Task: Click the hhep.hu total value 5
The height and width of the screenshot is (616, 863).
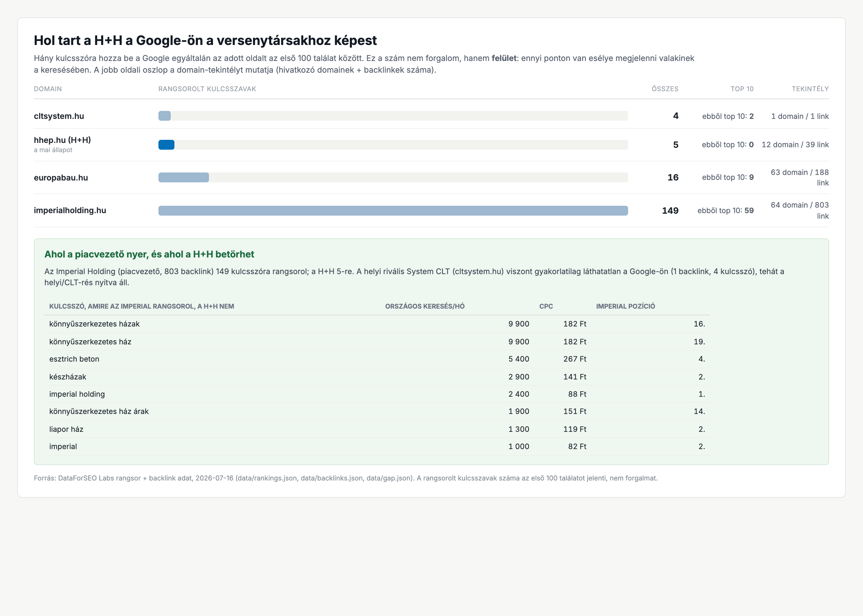Action: point(676,145)
